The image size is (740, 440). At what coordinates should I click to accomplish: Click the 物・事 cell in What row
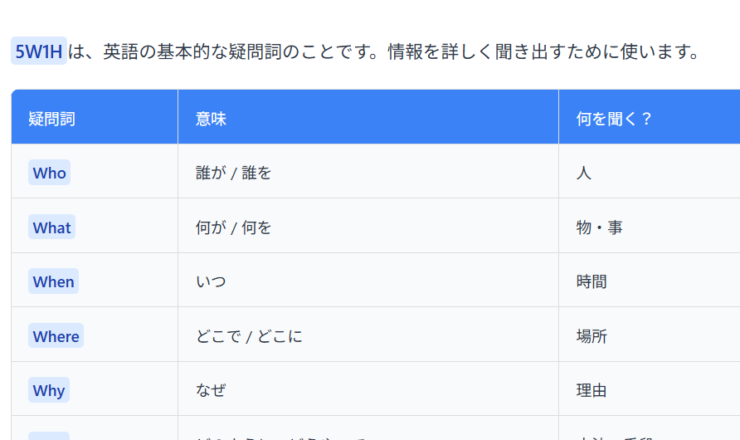(599, 227)
